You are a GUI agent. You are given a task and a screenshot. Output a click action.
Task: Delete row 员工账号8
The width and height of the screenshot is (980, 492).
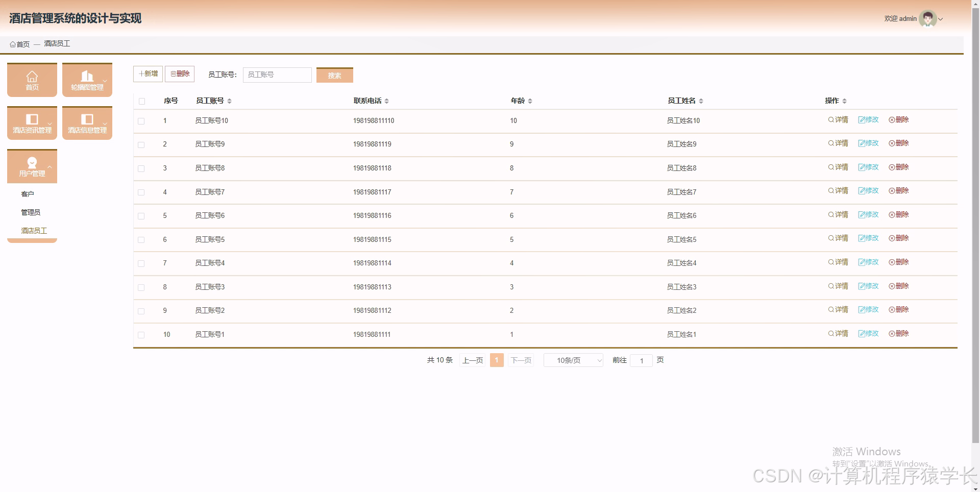pyautogui.click(x=899, y=167)
